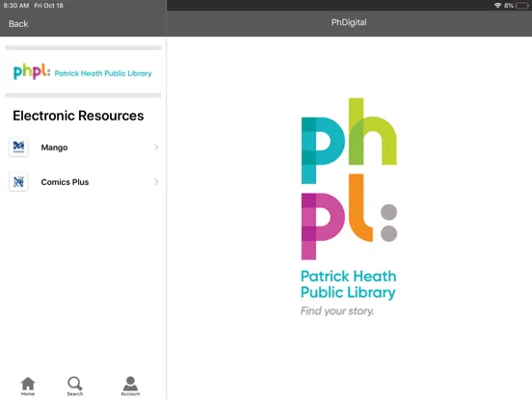Click the battery status icon
The width and height of the screenshot is (532, 399).
coord(521,6)
